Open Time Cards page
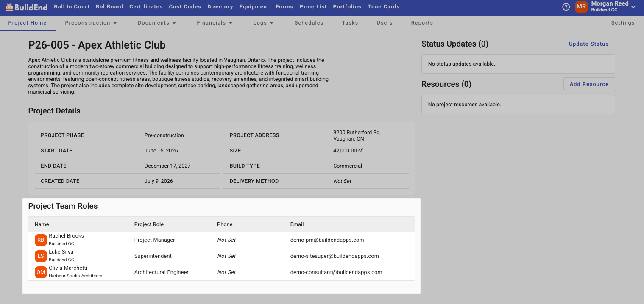The height and width of the screenshot is (304, 644). pyautogui.click(x=384, y=7)
